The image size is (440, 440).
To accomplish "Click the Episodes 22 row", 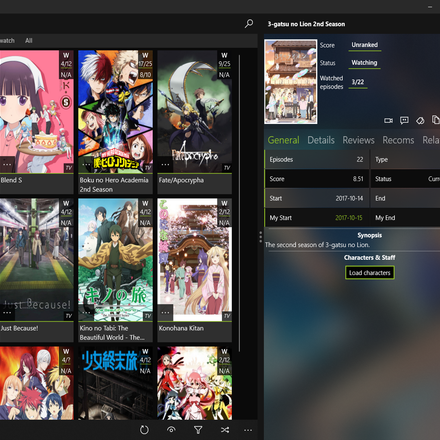I will point(317,159).
